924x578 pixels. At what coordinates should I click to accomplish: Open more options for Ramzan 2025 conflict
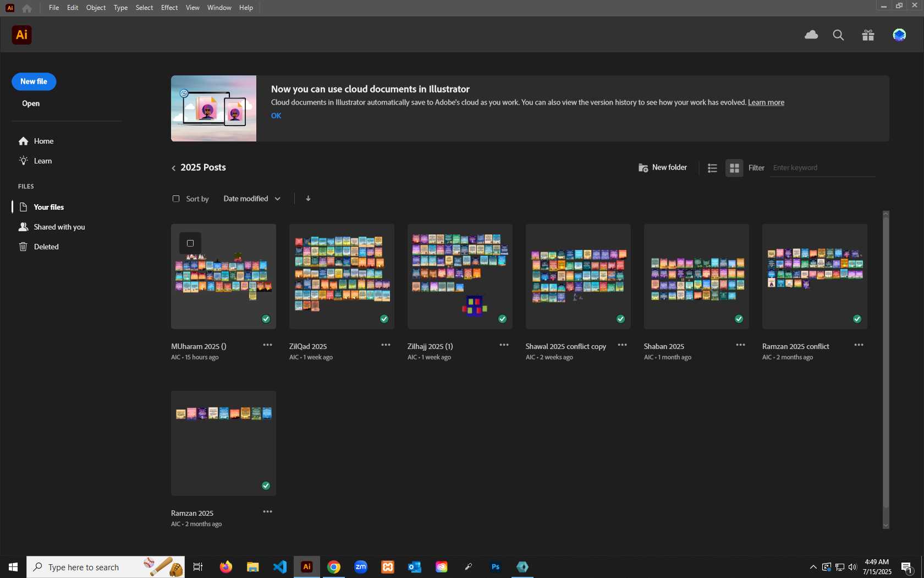coord(859,345)
